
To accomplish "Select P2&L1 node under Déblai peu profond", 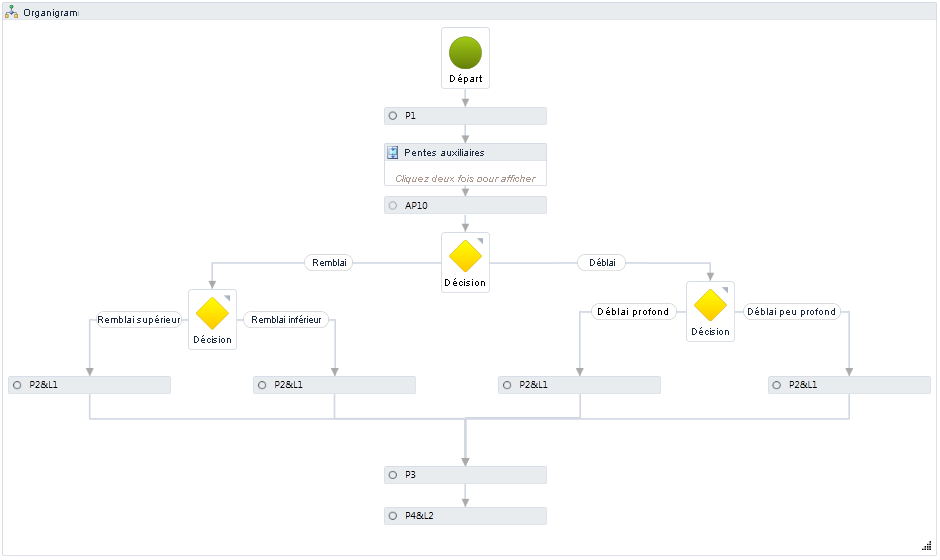I will 849,385.
